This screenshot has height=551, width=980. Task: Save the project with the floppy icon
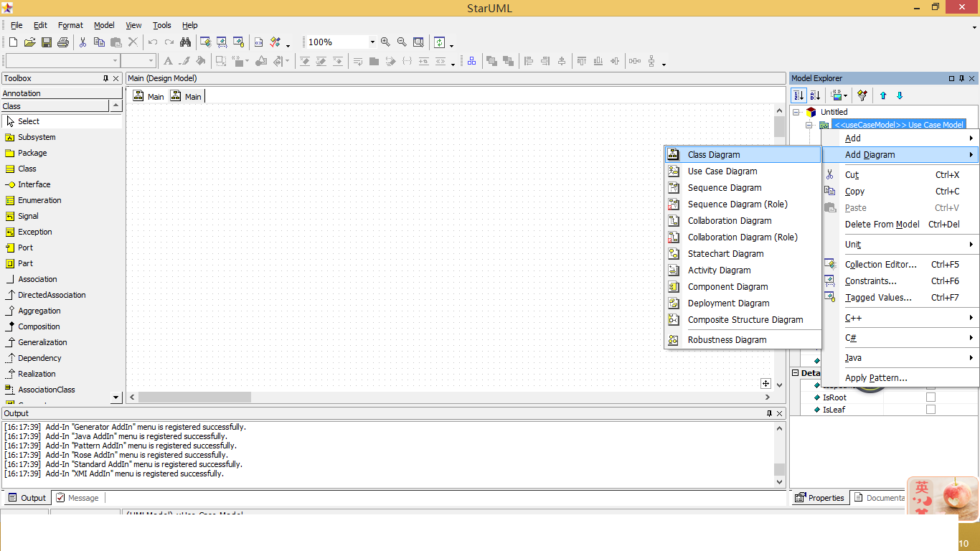(x=46, y=42)
